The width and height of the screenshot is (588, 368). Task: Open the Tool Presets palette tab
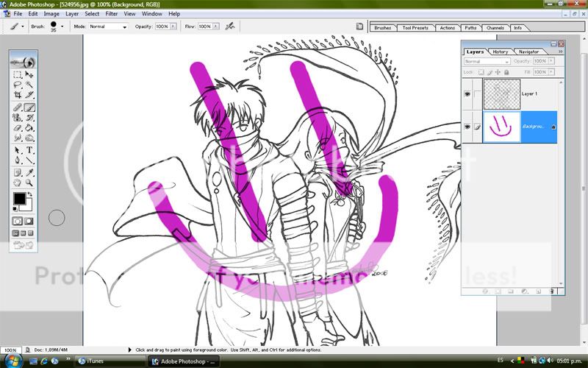(415, 28)
